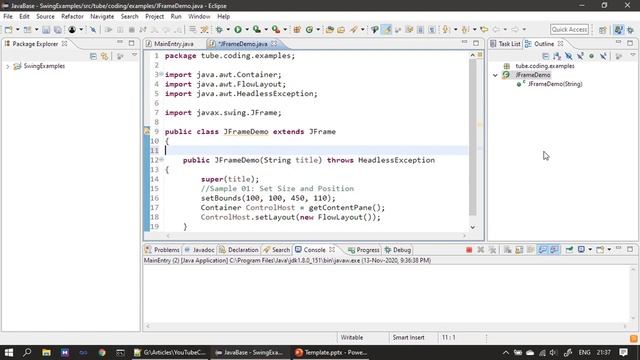Select JFrameDemo(String) constructor in Outline
Image resolution: width=640 pixels, height=360 pixels.
[x=555, y=84]
